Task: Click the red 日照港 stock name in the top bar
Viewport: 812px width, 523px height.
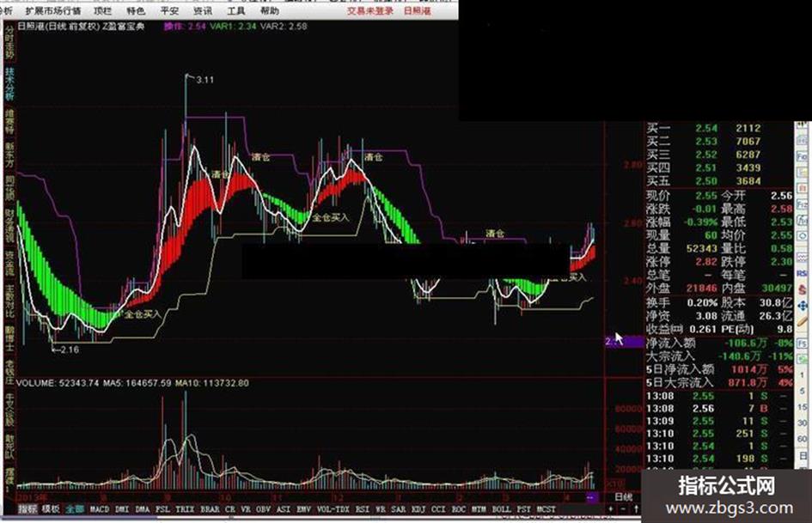Action: pyautogui.click(x=417, y=10)
